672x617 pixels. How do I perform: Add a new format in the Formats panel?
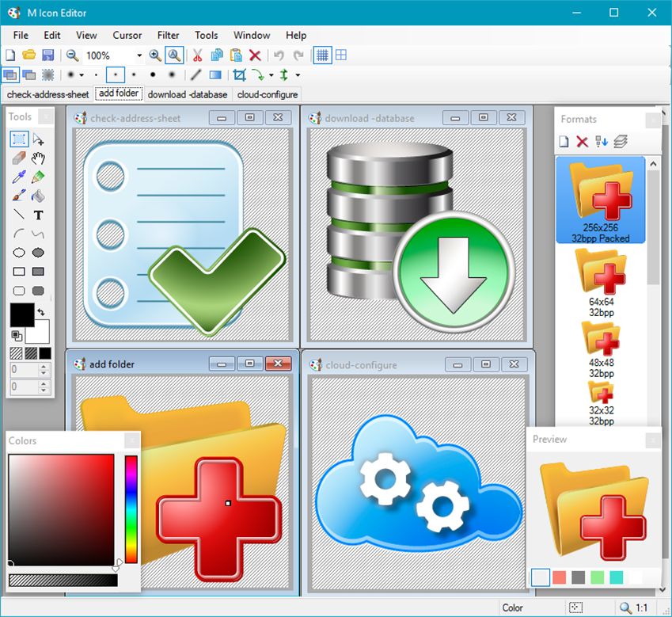pos(564,141)
